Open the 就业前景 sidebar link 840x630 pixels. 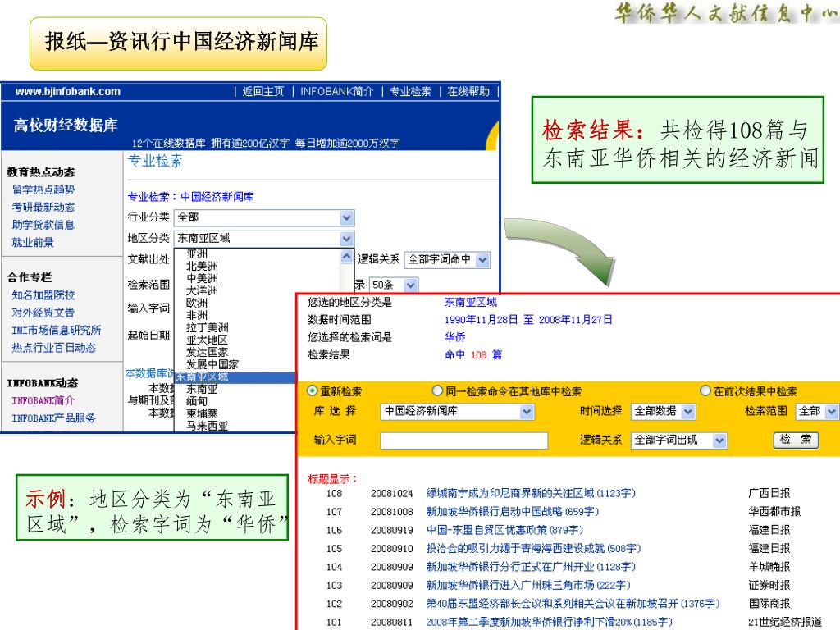[33, 243]
